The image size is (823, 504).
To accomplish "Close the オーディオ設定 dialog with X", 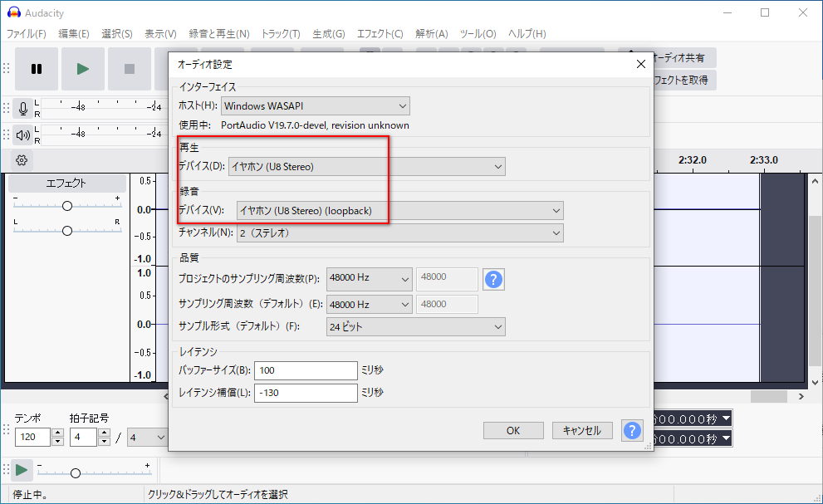I will [641, 64].
